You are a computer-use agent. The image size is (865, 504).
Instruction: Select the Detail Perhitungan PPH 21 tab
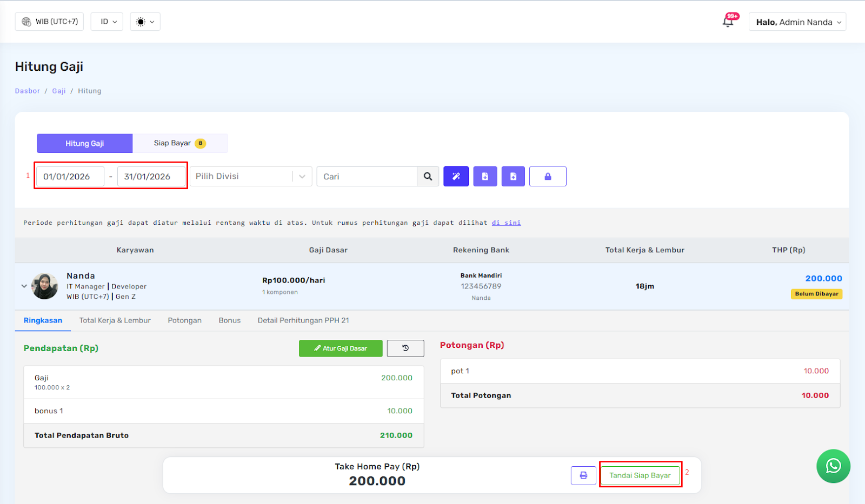coord(303,320)
